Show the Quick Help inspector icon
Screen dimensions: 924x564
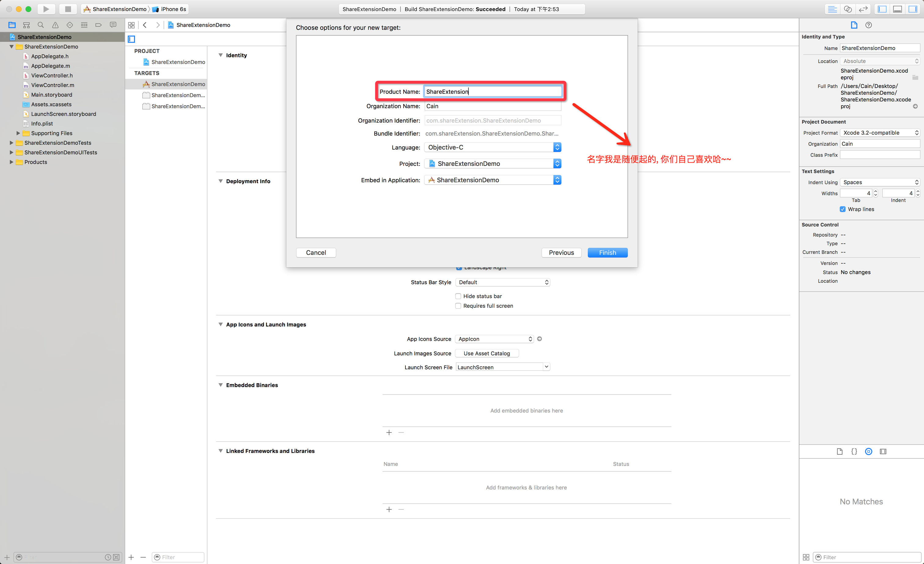(868, 25)
